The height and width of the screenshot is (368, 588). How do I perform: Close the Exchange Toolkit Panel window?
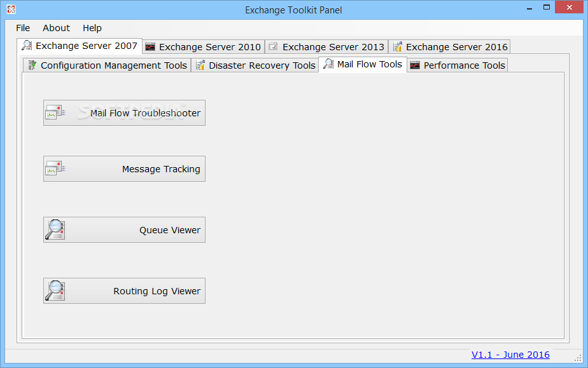point(570,8)
